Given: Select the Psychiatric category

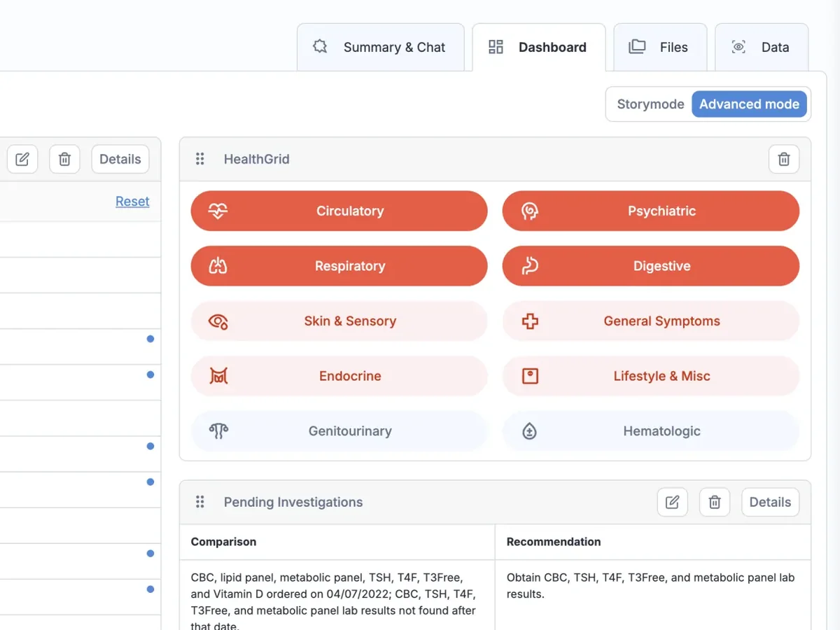Looking at the screenshot, I should [x=651, y=211].
